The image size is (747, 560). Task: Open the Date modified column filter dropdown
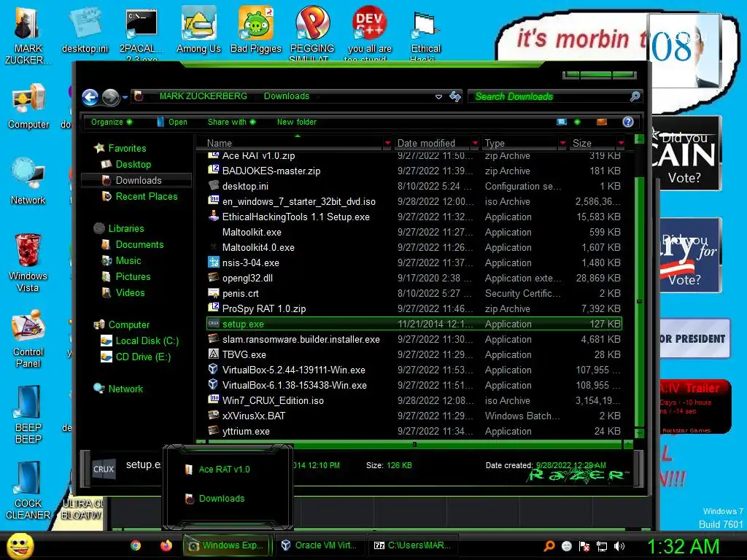[x=475, y=143]
